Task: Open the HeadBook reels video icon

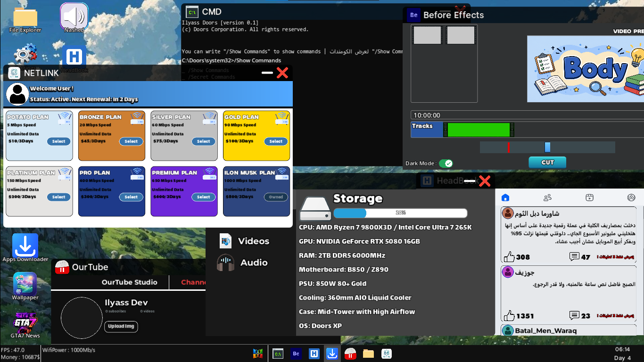Action: tap(589, 197)
